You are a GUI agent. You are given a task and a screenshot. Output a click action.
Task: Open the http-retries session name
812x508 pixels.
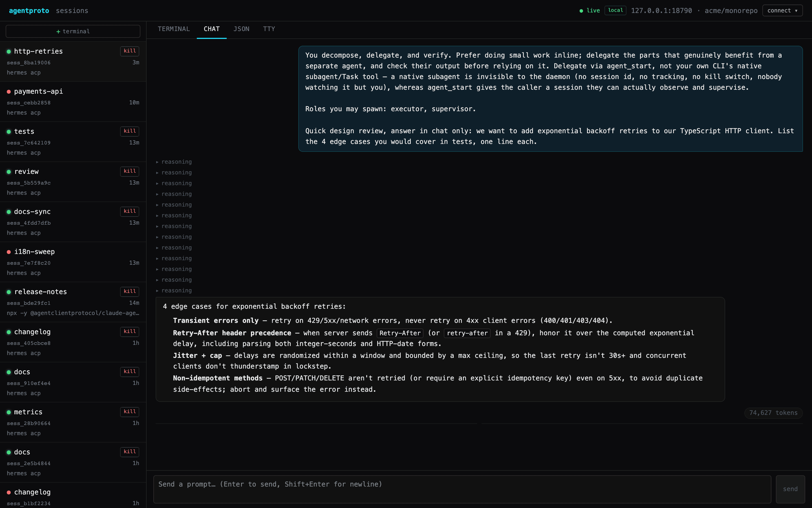(38, 51)
